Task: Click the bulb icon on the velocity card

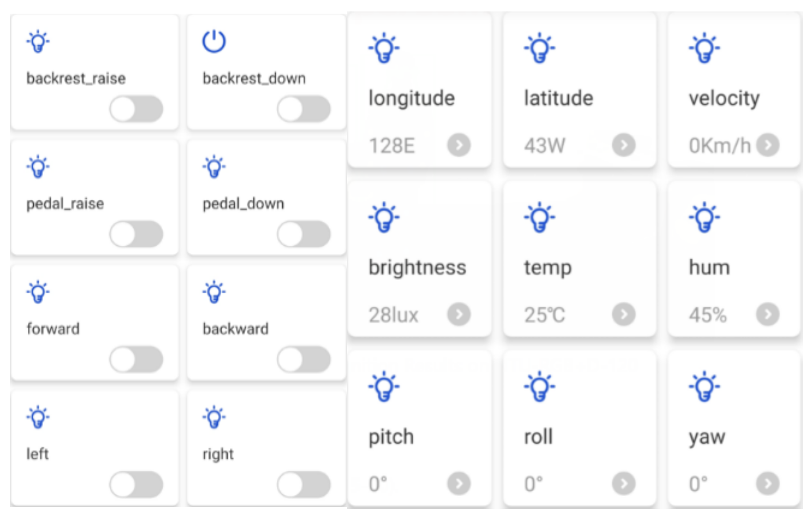Action: click(704, 48)
